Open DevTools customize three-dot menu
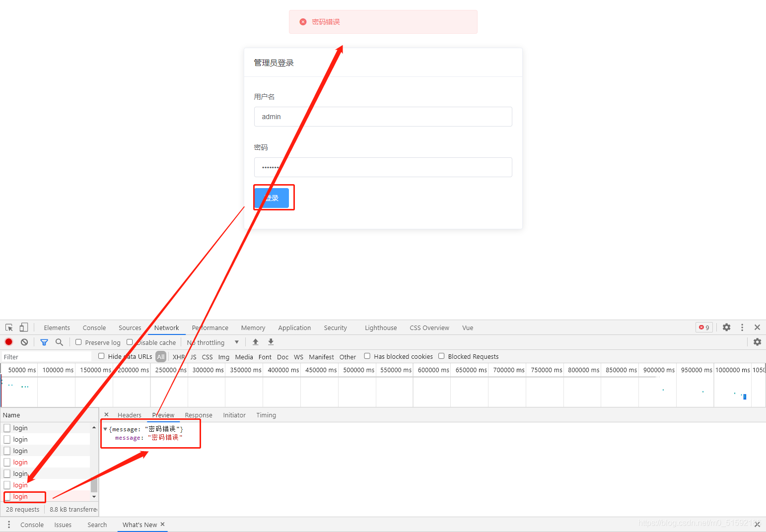 tap(742, 328)
